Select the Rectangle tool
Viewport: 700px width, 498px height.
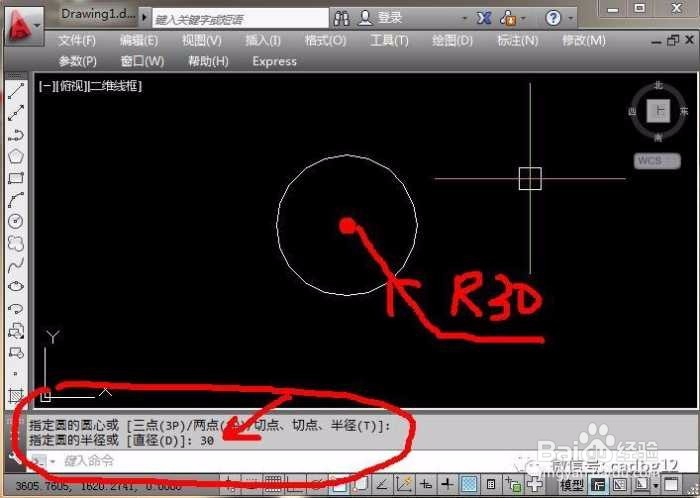[x=16, y=178]
